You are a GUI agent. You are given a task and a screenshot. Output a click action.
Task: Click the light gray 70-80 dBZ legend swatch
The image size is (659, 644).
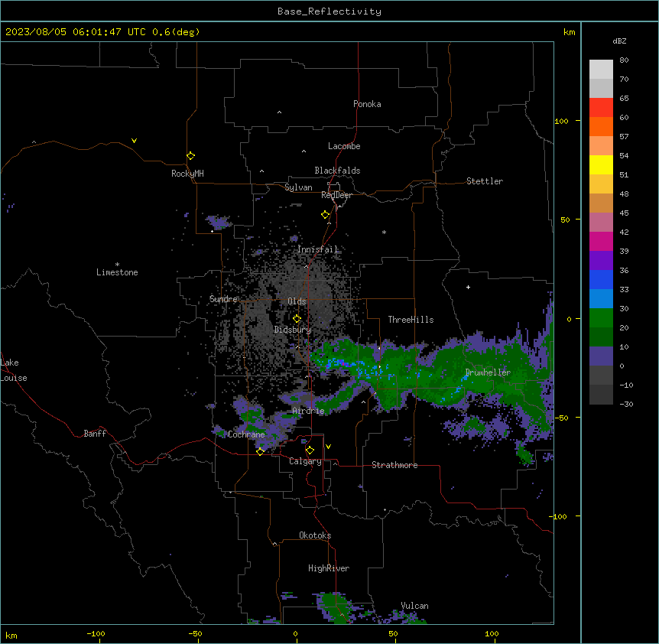[x=601, y=70]
